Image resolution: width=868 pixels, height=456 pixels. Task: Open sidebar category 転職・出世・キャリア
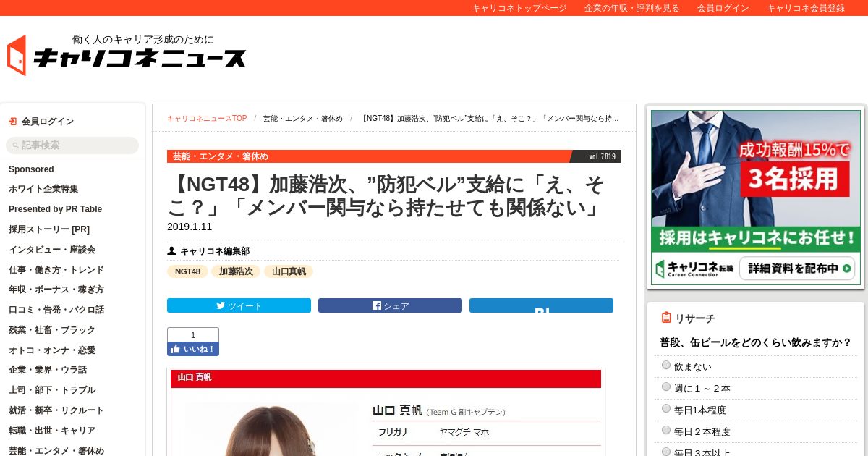(52, 431)
